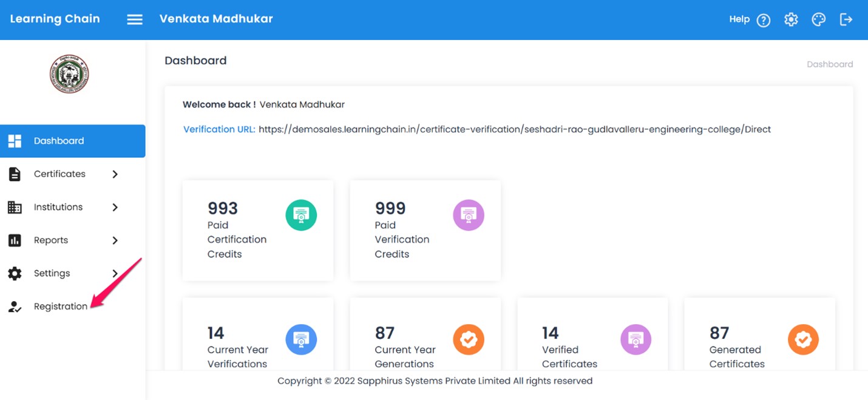Open Registration from the sidebar menu
The image size is (868, 400).
pyautogui.click(x=60, y=307)
